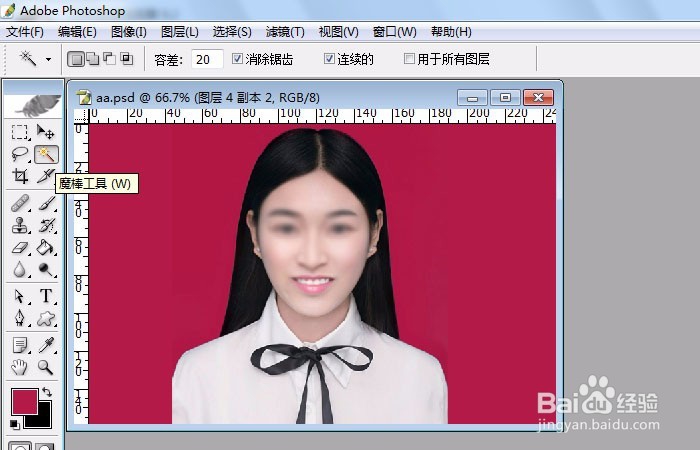The height and width of the screenshot is (450, 700).
Task: Maximize the aa.psd document window
Action: point(505,97)
